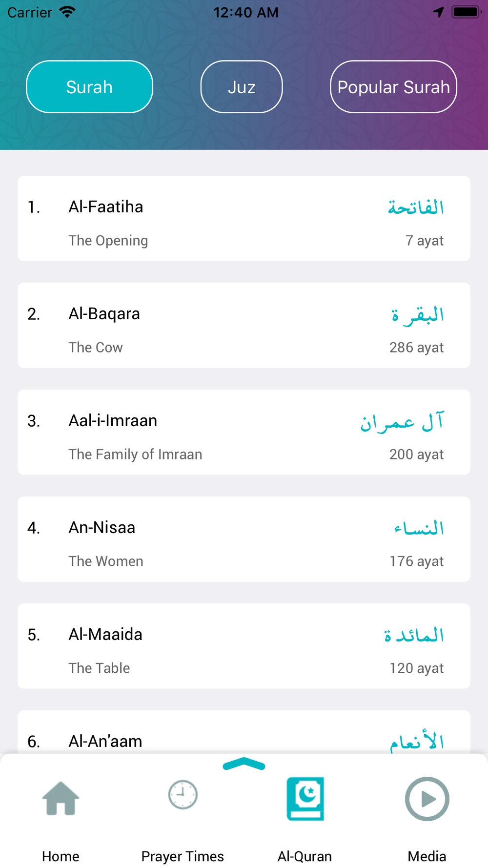Tap the battery indicator icon
This screenshot has height=868, width=488.
pos(466,12)
